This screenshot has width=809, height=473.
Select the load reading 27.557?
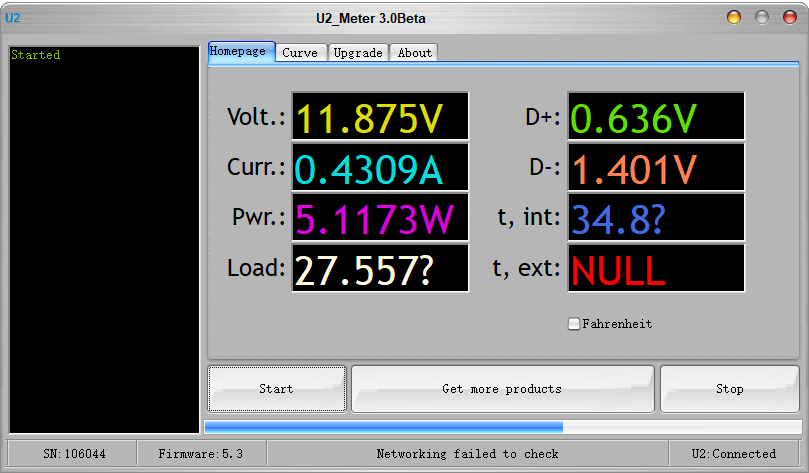point(380,268)
